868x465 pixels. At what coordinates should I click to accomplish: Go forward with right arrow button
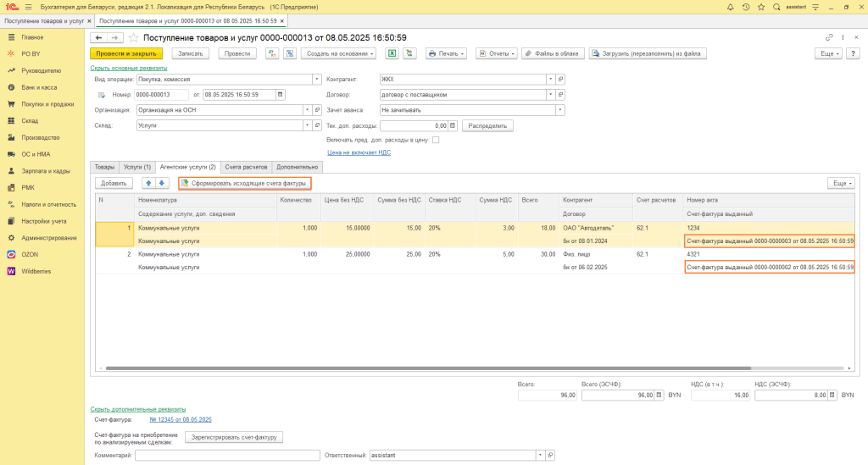[114, 37]
